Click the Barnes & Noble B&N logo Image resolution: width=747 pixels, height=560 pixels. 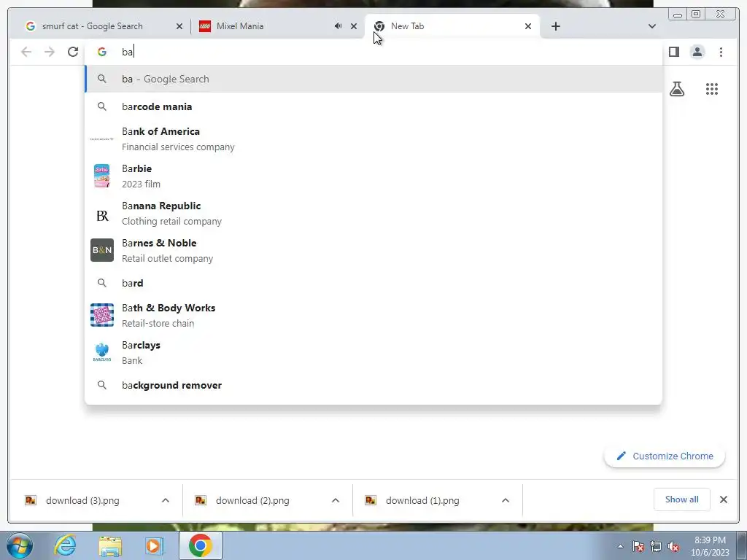pyautogui.click(x=102, y=250)
